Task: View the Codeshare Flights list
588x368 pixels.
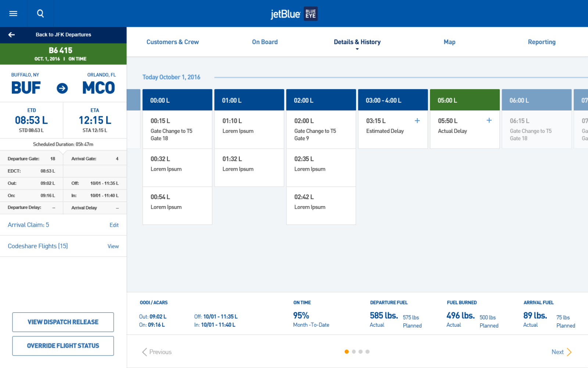Action: [x=113, y=247]
